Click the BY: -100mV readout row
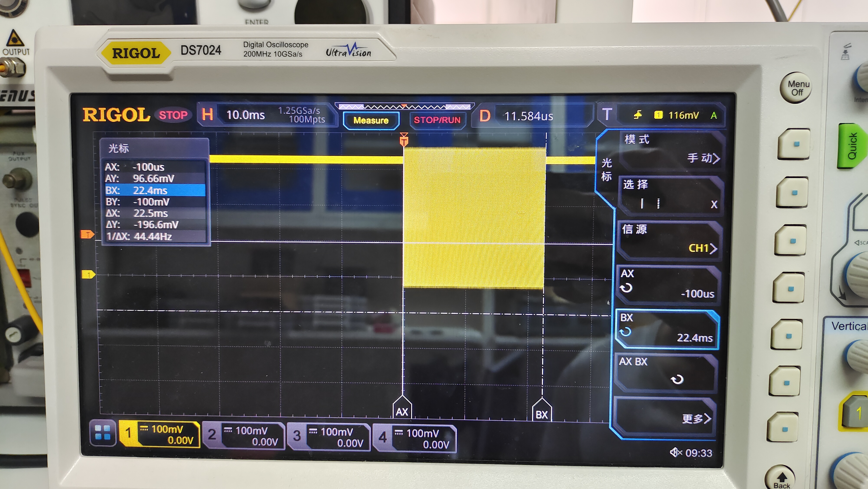This screenshot has width=868, height=489. click(155, 202)
